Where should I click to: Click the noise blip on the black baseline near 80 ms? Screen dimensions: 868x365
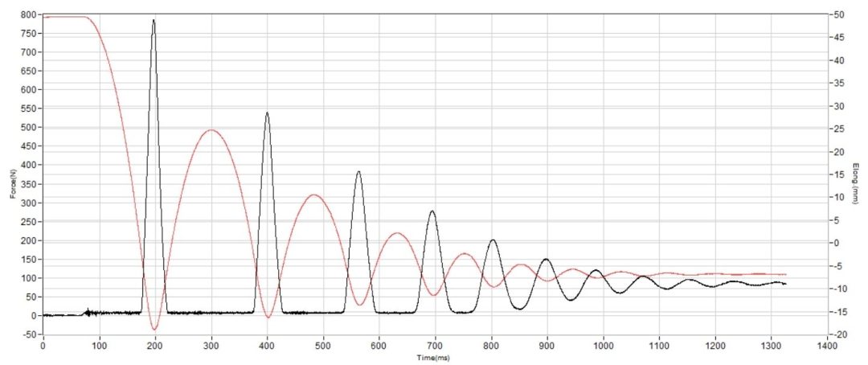88,313
